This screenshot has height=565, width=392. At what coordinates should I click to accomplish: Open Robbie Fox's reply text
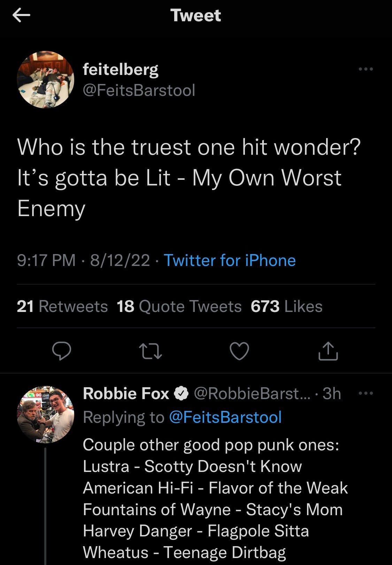215,498
